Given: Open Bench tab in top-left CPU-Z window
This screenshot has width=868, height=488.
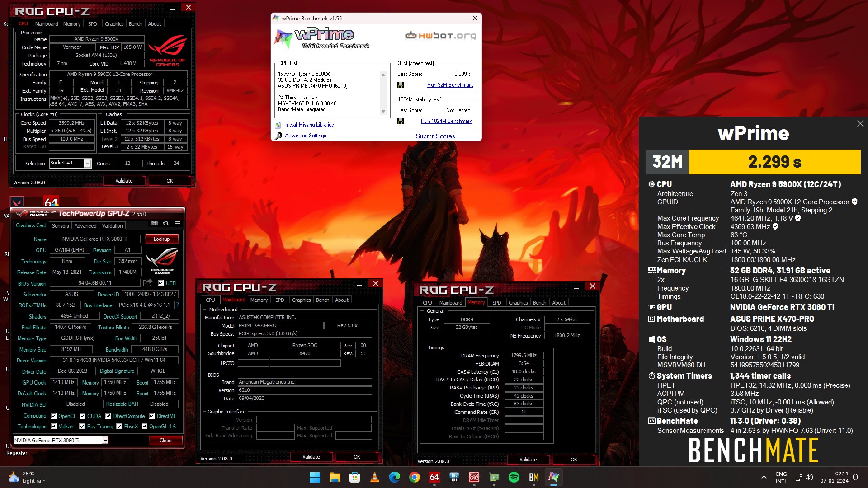Looking at the screenshot, I should (x=135, y=24).
